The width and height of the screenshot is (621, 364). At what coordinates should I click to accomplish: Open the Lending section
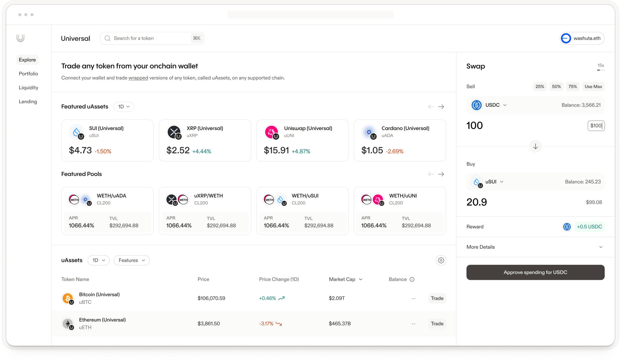(x=28, y=101)
